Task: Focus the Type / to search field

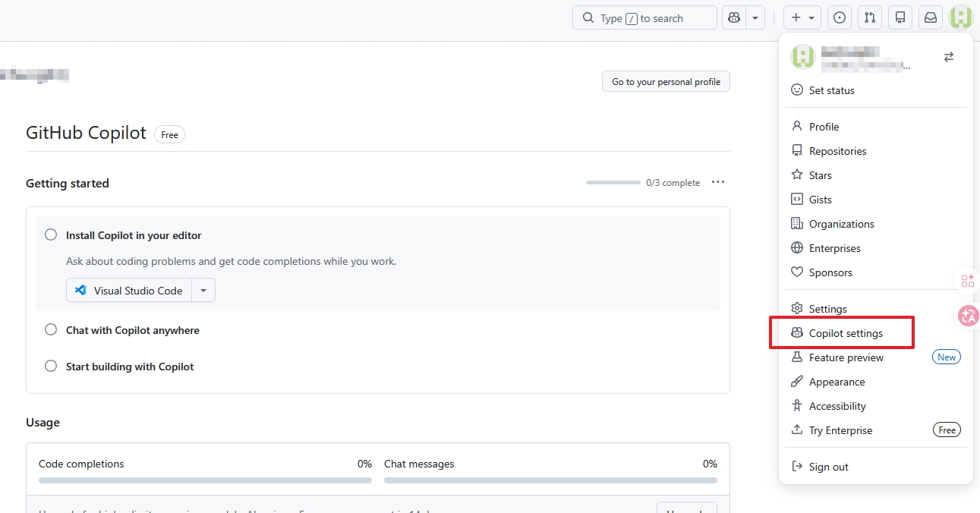Action: click(x=644, y=17)
